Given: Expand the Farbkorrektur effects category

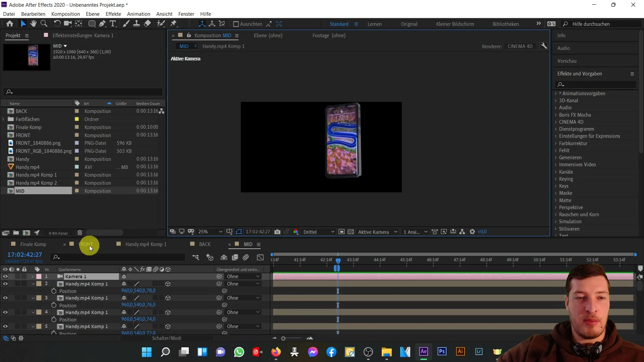Looking at the screenshot, I should [556, 143].
